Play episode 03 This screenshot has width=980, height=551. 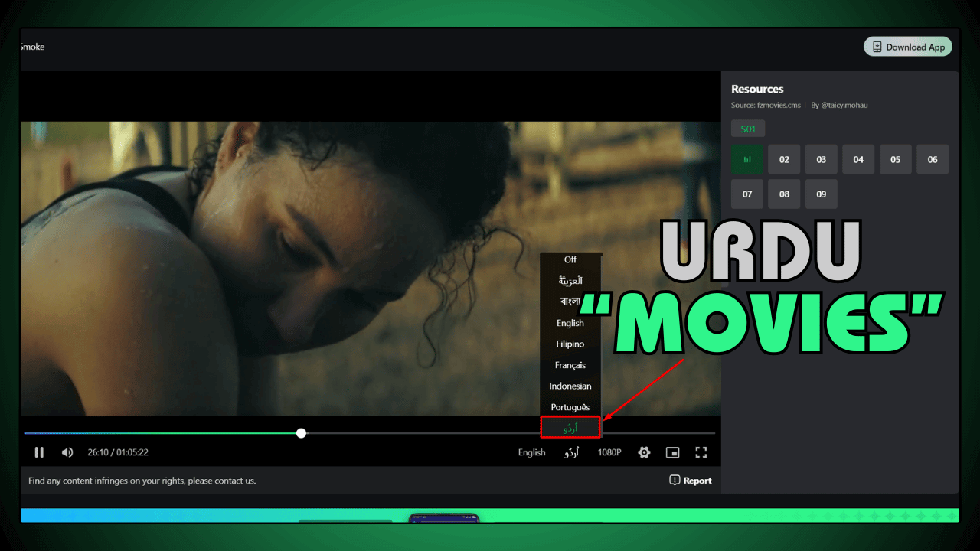821,160
